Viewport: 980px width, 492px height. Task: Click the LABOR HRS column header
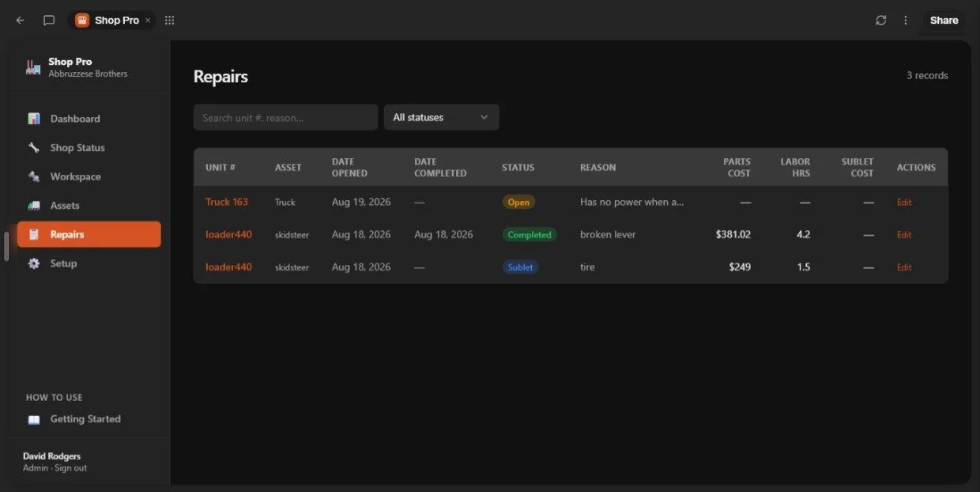(x=795, y=167)
